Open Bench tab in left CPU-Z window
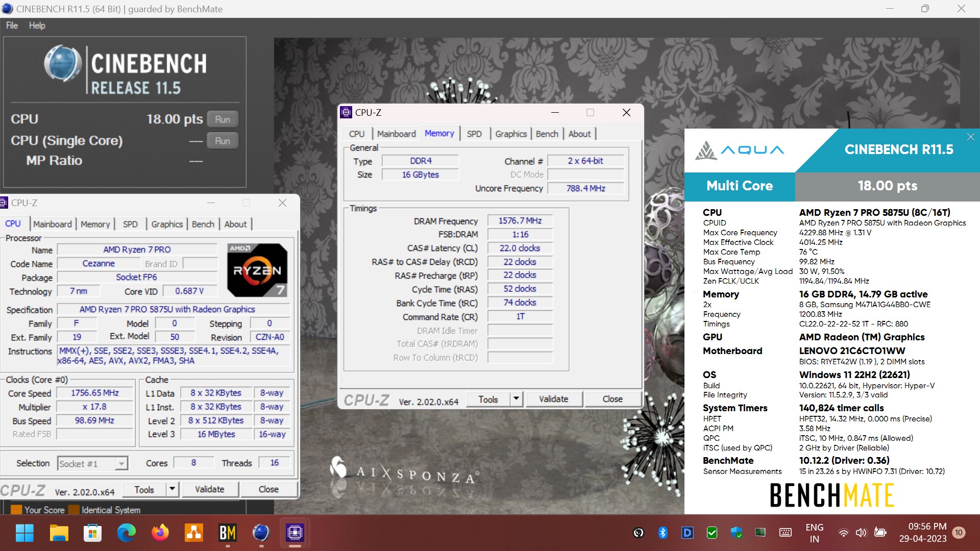This screenshot has width=980, height=551. (x=203, y=224)
